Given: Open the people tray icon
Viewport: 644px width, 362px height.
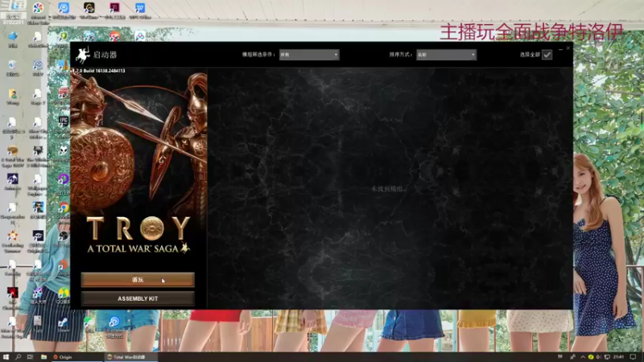Looking at the screenshot, I should coord(572,356).
